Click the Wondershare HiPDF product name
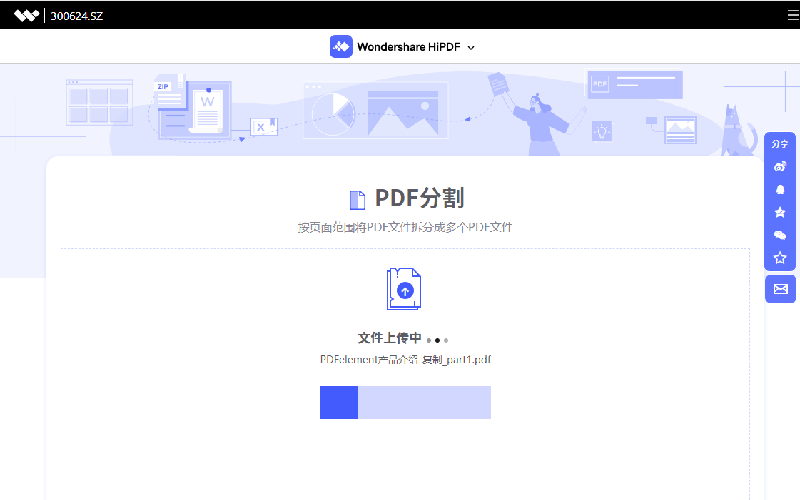 tap(410, 47)
